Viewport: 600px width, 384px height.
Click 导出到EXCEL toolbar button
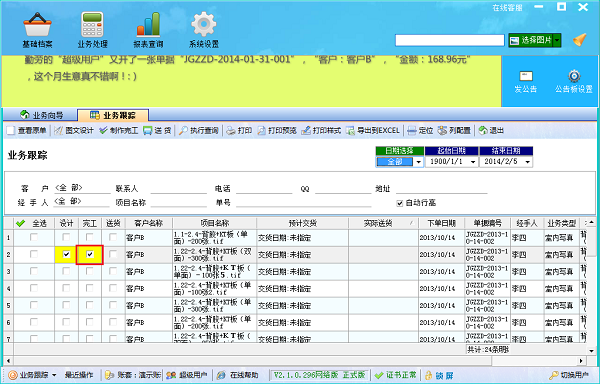point(373,130)
